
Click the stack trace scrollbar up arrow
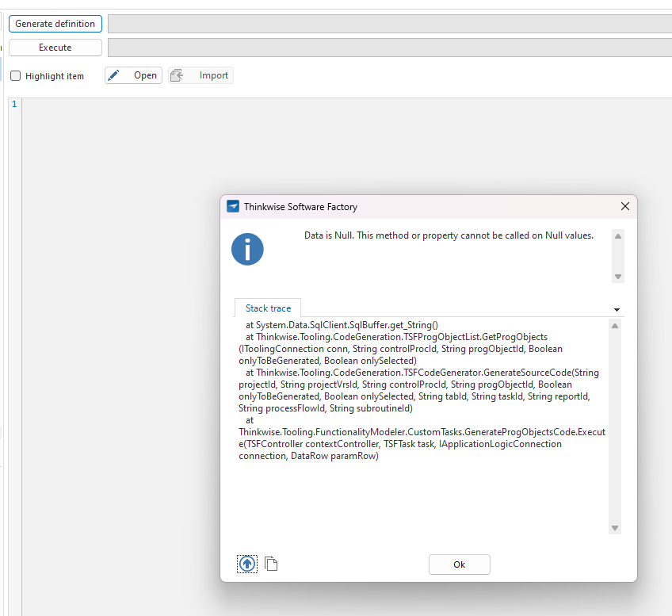(615, 326)
